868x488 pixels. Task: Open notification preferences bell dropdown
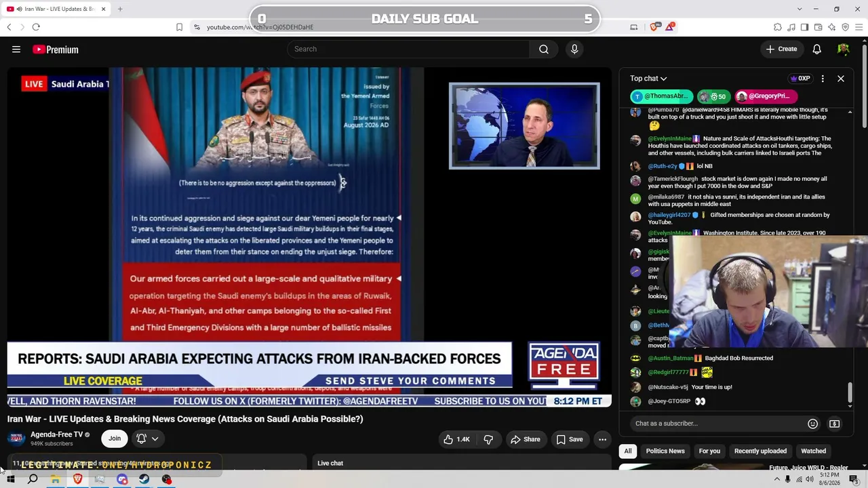(147, 439)
